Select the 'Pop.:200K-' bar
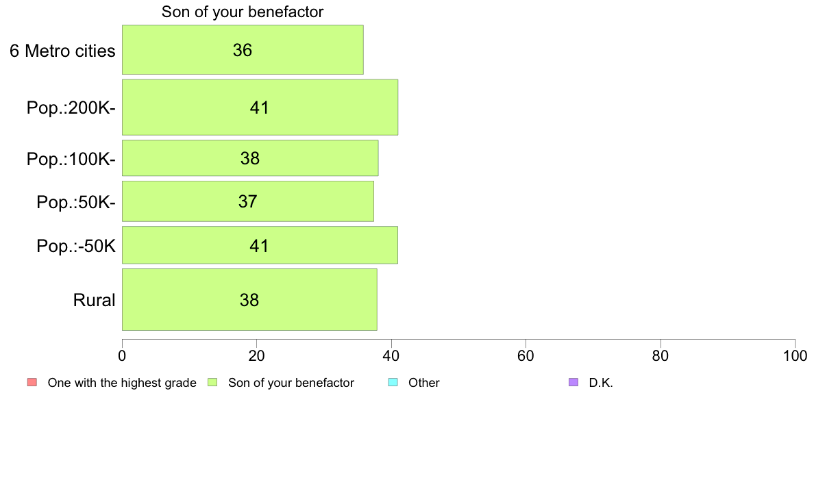 pos(260,108)
